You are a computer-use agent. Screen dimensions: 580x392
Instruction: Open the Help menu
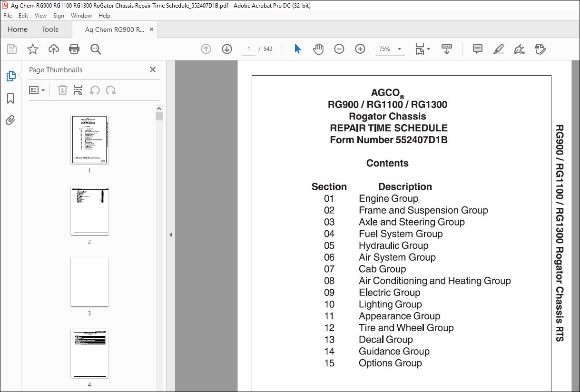104,16
